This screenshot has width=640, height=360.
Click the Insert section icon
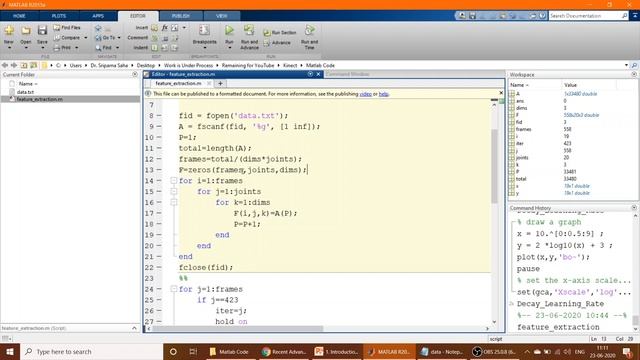tap(154, 27)
